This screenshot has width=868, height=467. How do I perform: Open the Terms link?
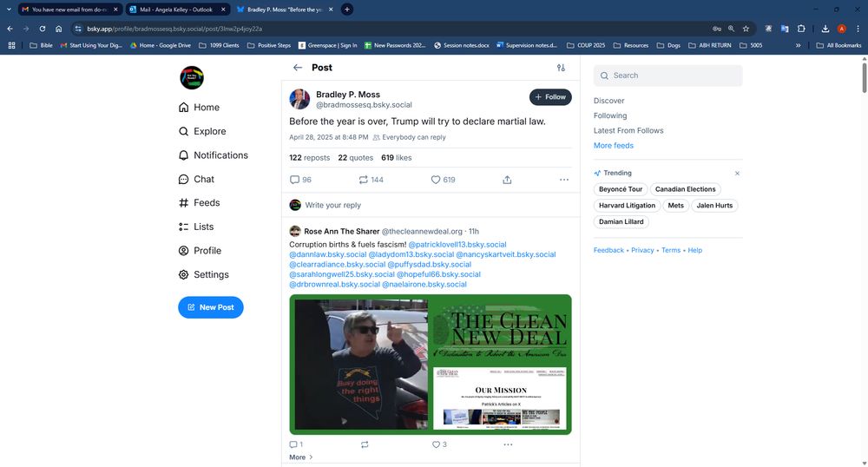(x=671, y=250)
